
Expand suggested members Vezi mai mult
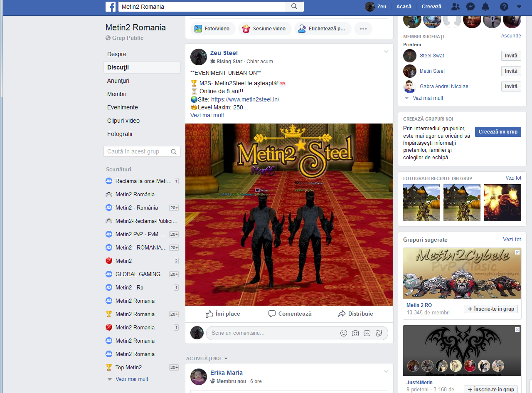(x=428, y=98)
